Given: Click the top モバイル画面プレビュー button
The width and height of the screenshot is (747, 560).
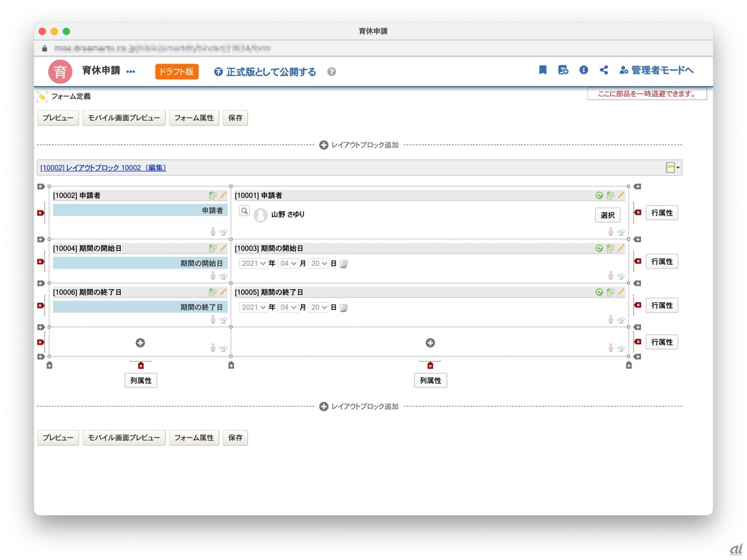Looking at the screenshot, I should (124, 118).
